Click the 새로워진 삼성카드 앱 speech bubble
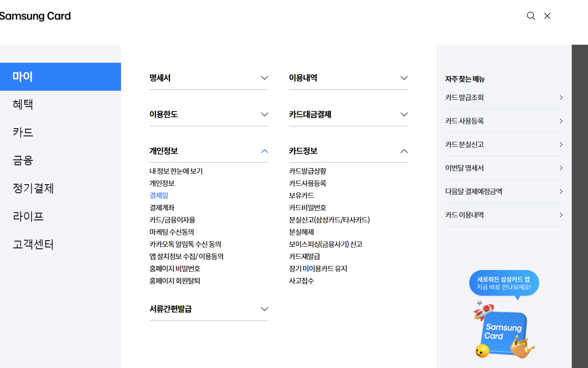 click(x=504, y=283)
